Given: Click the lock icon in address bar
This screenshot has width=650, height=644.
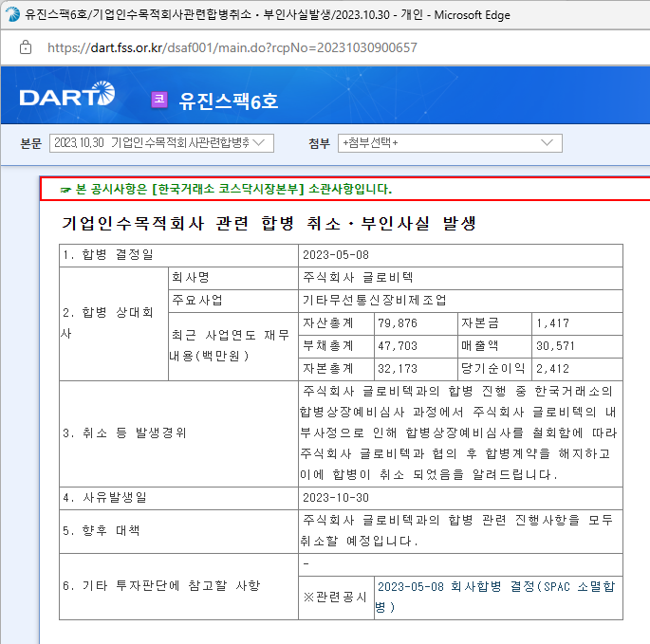Looking at the screenshot, I should [26, 47].
